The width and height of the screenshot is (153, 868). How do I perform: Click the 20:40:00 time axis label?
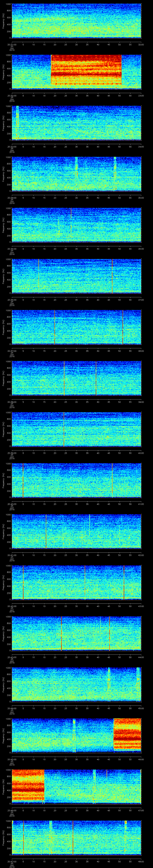pos(12,504)
